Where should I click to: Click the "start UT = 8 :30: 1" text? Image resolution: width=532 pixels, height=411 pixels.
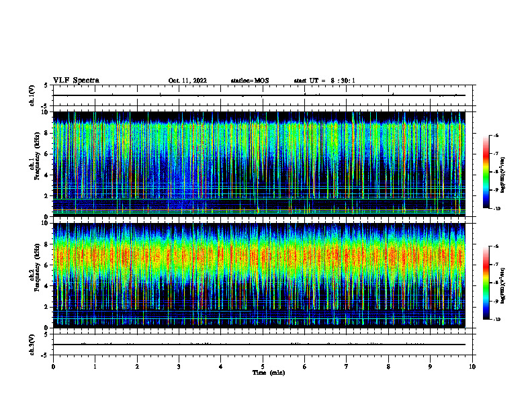pos(324,81)
